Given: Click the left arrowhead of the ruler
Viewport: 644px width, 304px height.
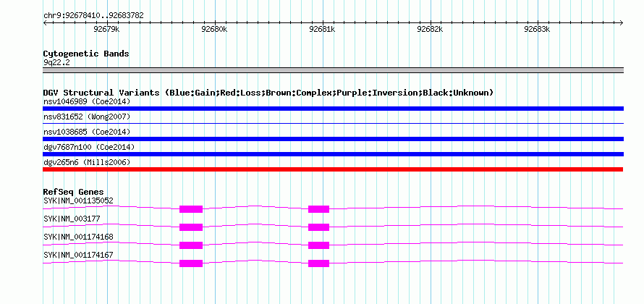Looking at the screenshot, I should [x=45, y=22].
